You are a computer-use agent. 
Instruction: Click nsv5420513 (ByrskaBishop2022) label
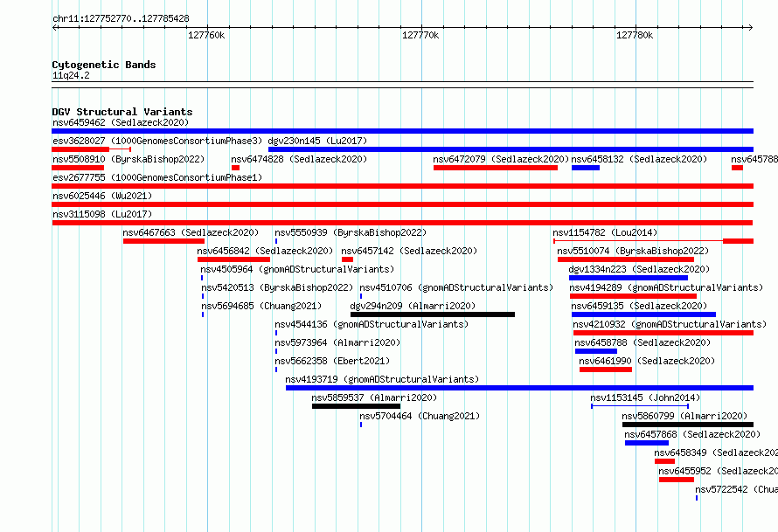pyautogui.click(x=277, y=287)
